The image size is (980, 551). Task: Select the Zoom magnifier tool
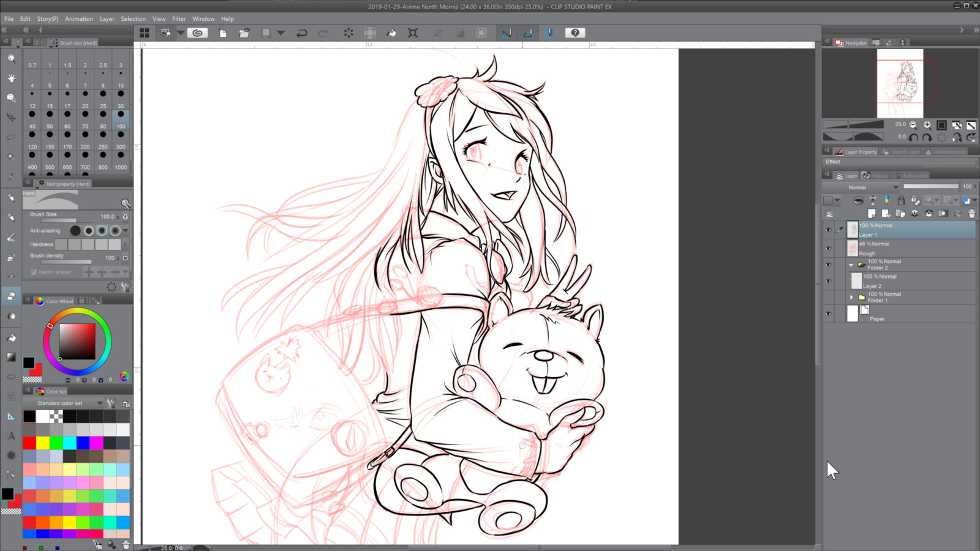pos(11,58)
